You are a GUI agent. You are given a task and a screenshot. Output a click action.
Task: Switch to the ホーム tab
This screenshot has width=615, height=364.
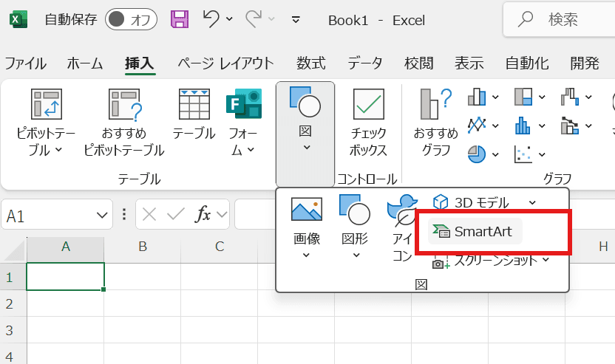[85, 63]
